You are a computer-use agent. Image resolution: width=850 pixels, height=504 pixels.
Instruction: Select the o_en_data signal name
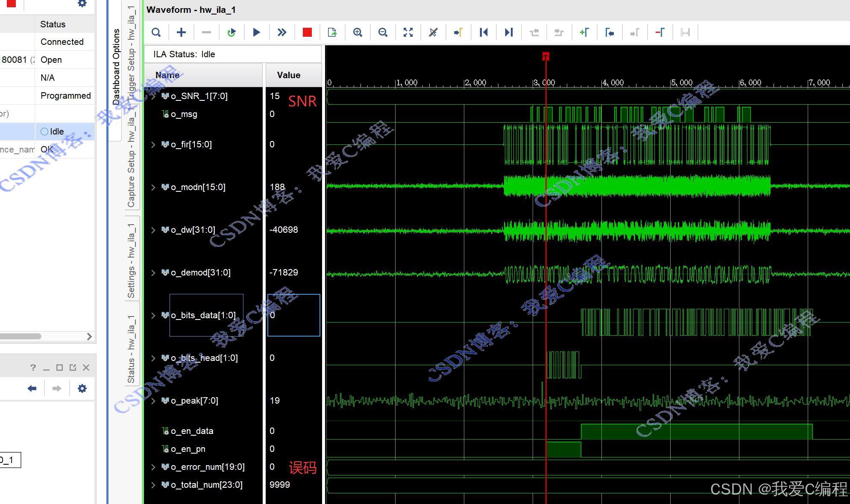click(x=192, y=431)
